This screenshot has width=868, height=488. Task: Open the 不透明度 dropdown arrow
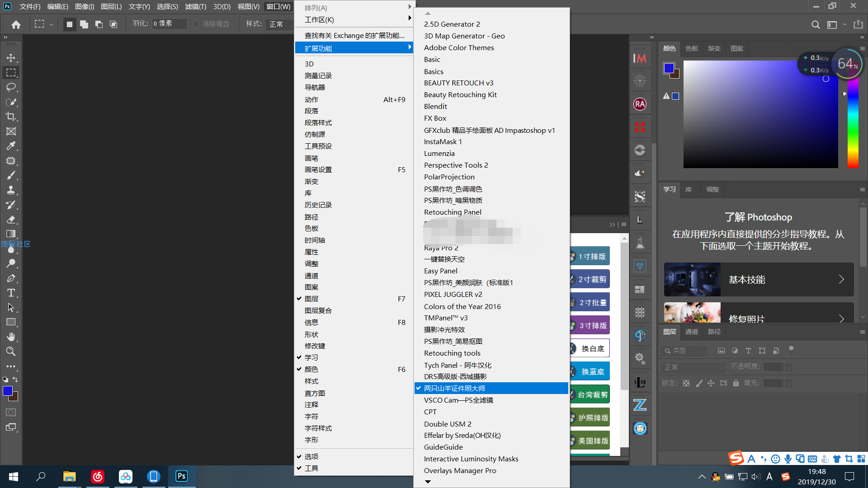click(x=789, y=367)
